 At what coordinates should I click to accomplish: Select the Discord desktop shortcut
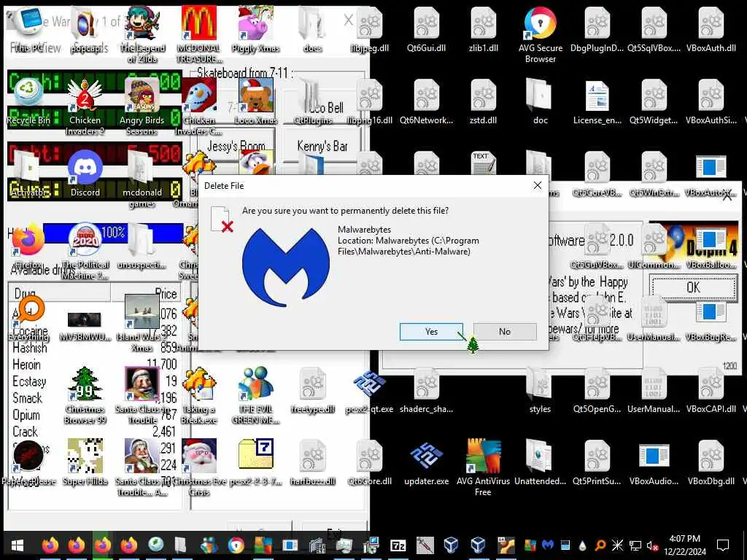(x=85, y=174)
